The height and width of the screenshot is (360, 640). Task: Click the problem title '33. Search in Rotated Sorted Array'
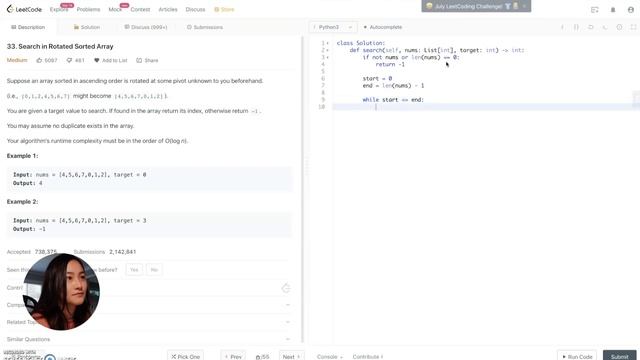[x=60, y=47]
